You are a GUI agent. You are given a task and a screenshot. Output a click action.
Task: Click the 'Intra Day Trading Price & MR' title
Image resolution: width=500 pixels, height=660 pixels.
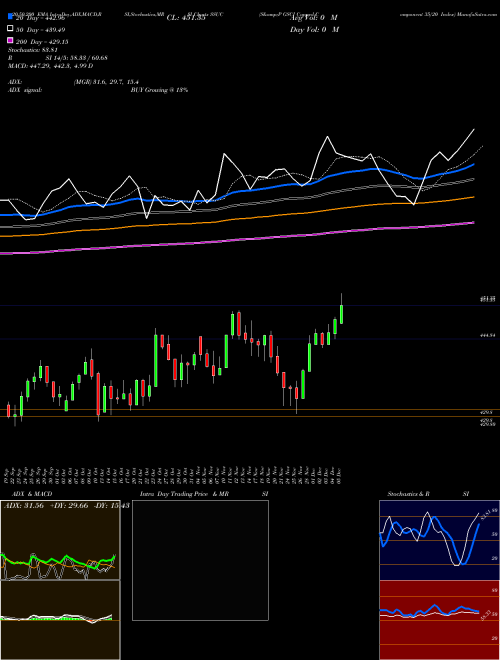pyautogui.click(x=185, y=494)
